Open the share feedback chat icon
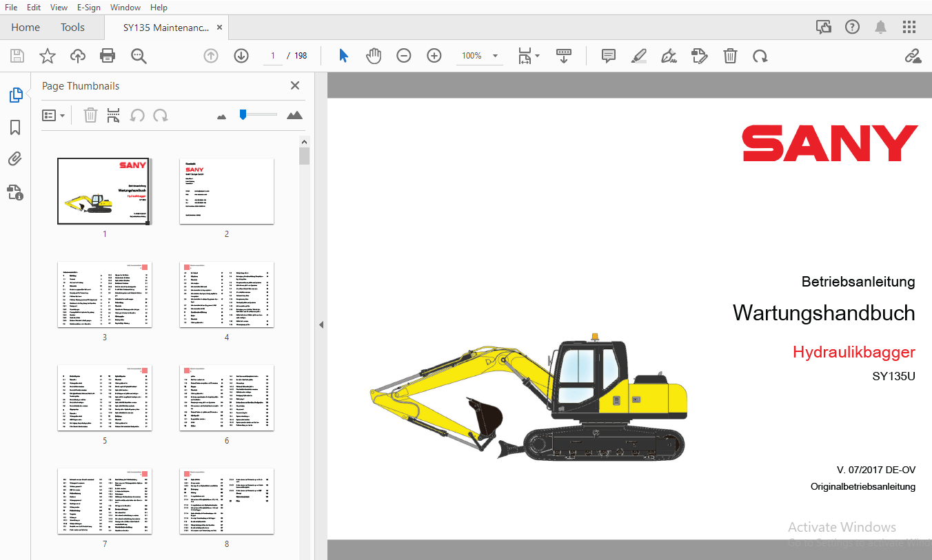Viewport: 932px width, 560px height. [824, 28]
